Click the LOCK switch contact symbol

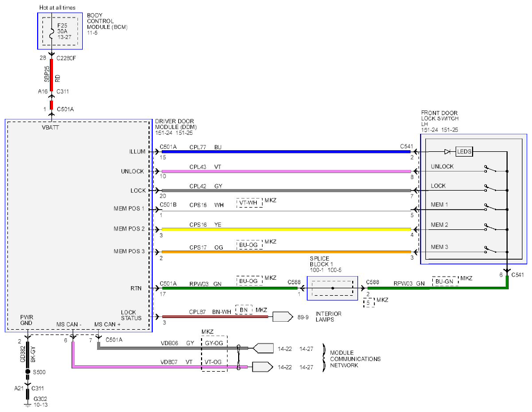490,188
